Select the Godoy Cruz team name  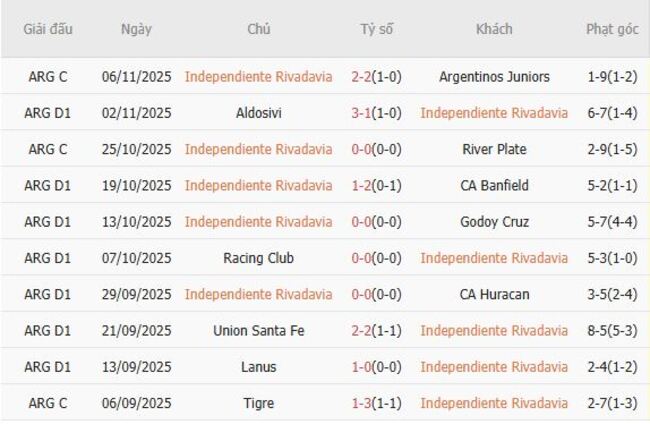(x=494, y=222)
